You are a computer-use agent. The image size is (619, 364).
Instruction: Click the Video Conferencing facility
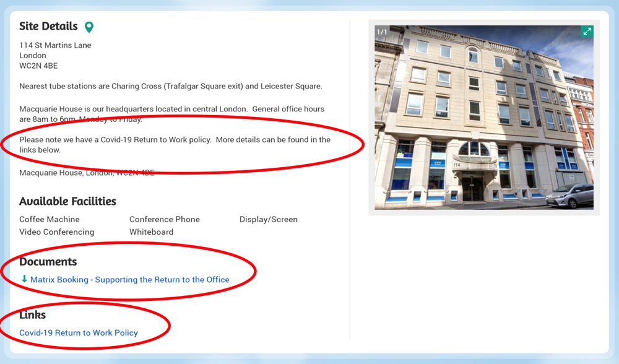(57, 232)
